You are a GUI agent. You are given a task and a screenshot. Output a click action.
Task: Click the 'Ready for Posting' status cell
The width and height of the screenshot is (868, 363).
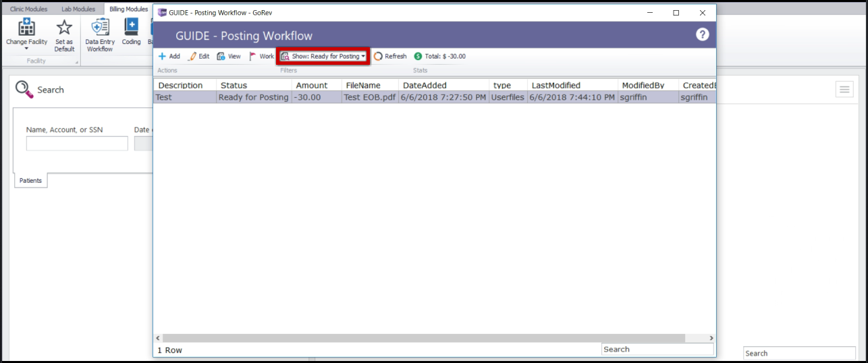click(x=254, y=97)
